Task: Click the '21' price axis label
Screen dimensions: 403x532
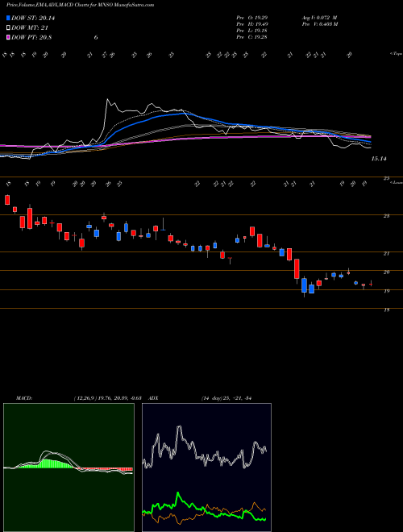Action: point(386,253)
